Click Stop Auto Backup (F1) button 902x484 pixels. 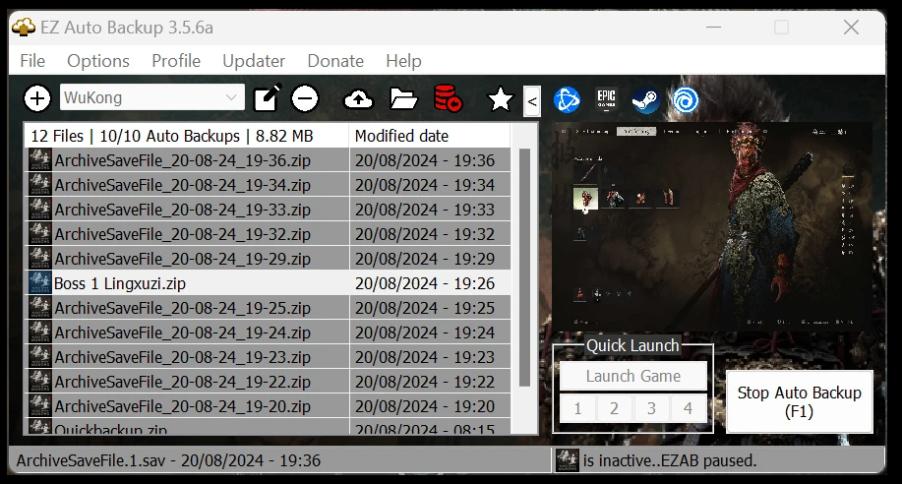pyautogui.click(x=800, y=402)
